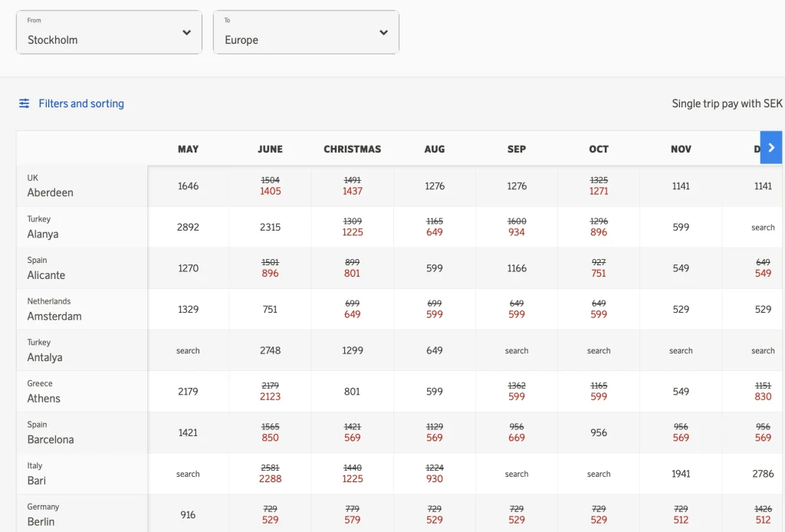Viewport: 785px width, 532px height.
Task: Open the From Stockholm dropdown
Action: tap(109, 32)
